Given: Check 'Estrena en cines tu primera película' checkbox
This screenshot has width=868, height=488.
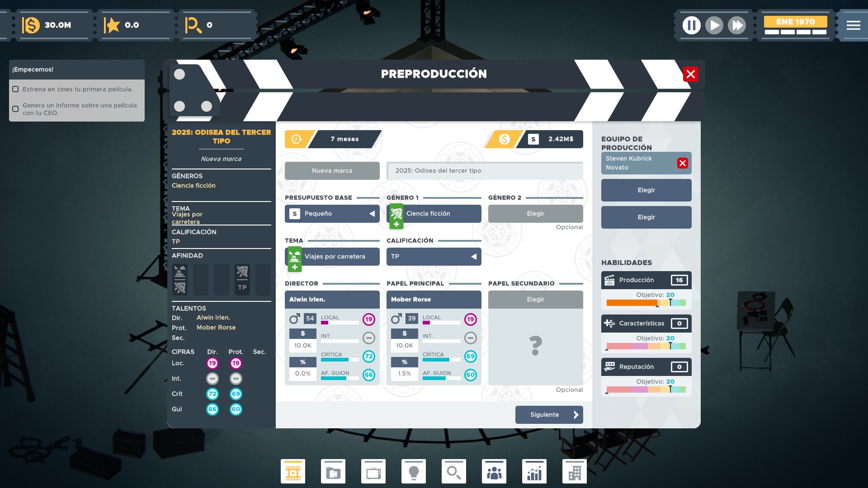Looking at the screenshot, I should [15, 89].
